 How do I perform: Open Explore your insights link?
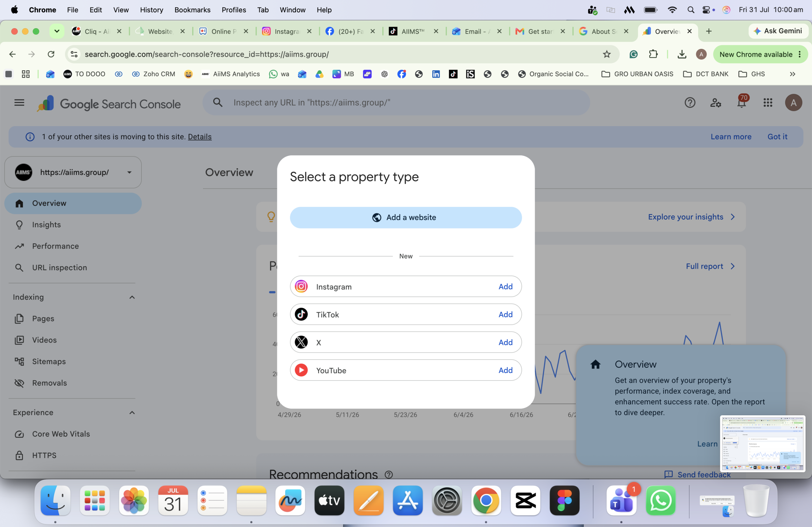(x=691, y=217)
